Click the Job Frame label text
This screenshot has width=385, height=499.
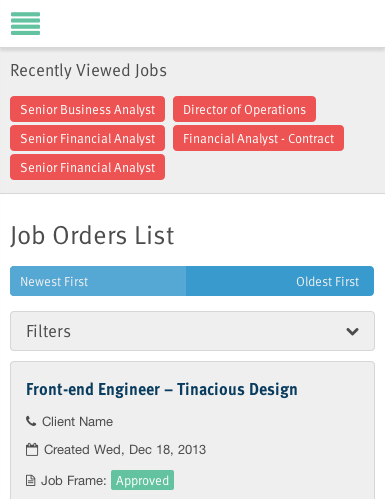click(x=74, y=481)
